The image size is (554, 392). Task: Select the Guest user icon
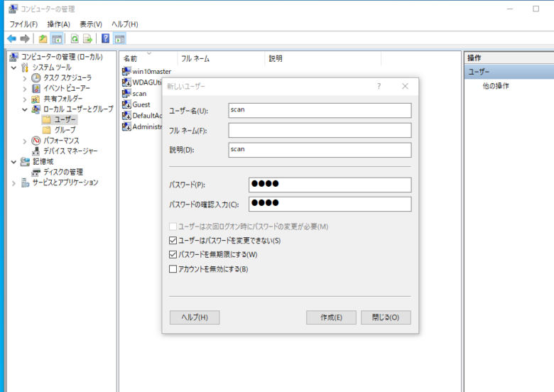(x=126, y=104)
